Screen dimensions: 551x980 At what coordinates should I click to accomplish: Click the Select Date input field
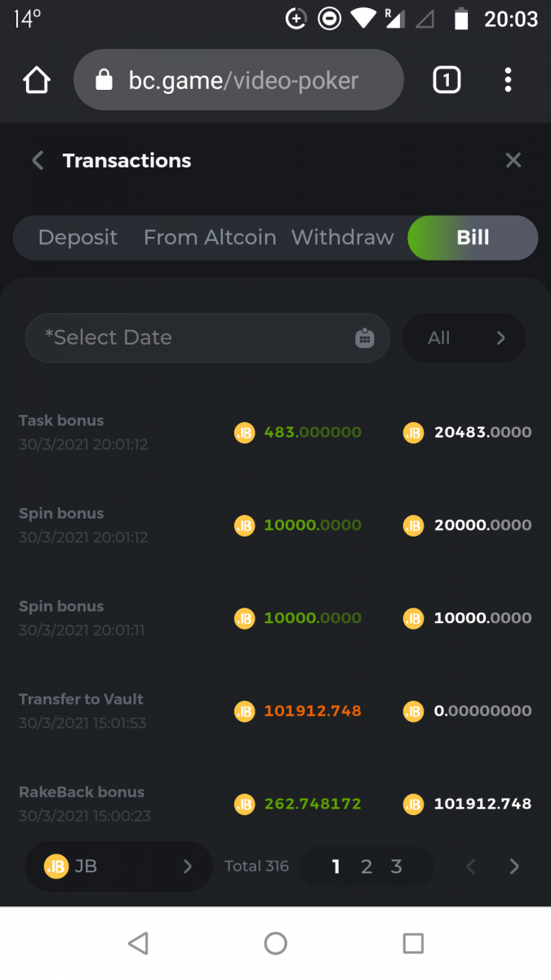point(196,338)
